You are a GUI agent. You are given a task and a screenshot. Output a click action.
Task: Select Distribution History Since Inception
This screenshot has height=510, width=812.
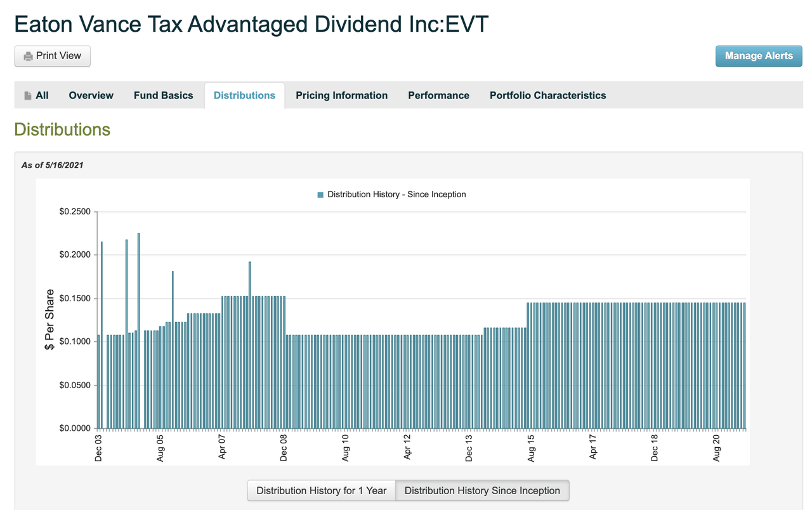[x=482, y=490]
